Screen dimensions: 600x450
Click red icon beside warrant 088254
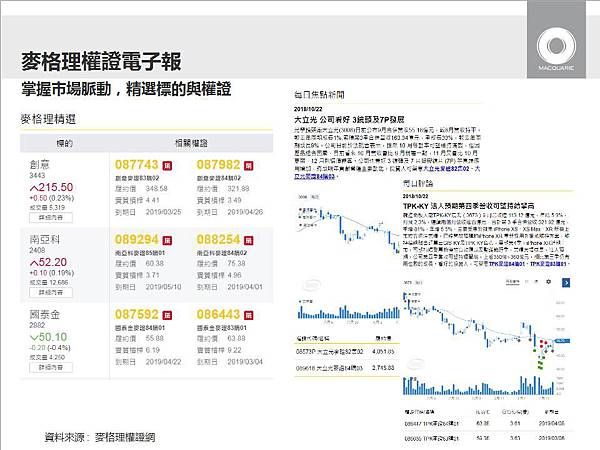click(x=249, y=240)
